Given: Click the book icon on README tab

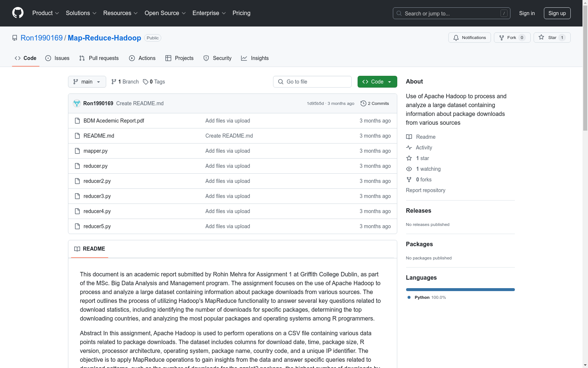Looking at the screenshot, I should point(77,249).
